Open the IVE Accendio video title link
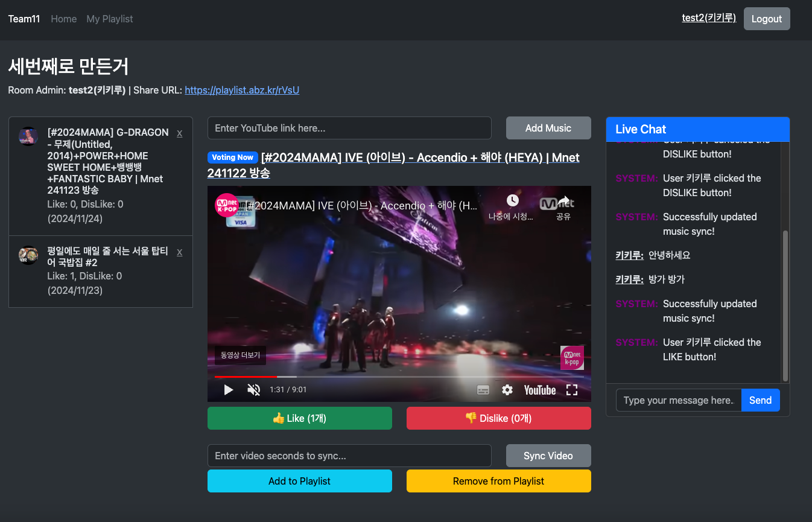This screenshot has height=522, width=812. click(x=393, y=165)
